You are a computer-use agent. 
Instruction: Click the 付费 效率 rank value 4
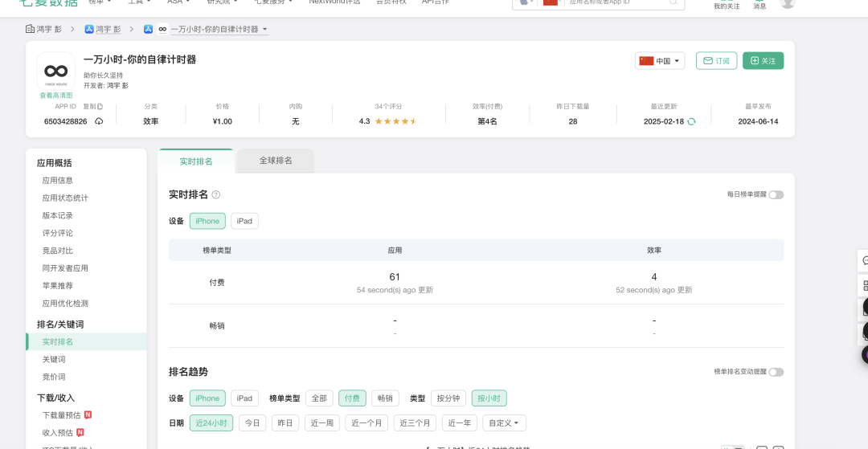[x=654, y=277]
